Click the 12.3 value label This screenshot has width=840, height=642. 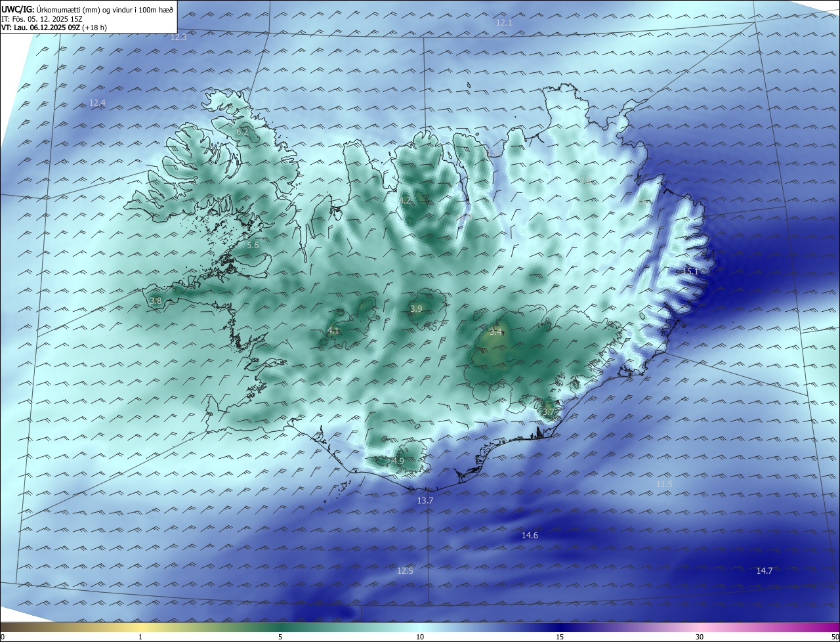(x=178, y=37)
